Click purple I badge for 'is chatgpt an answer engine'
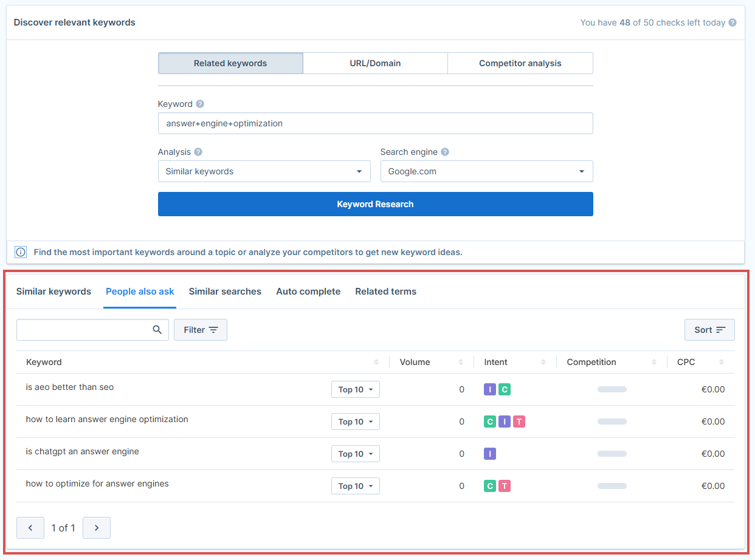755x560 pixels. (490, 454)
